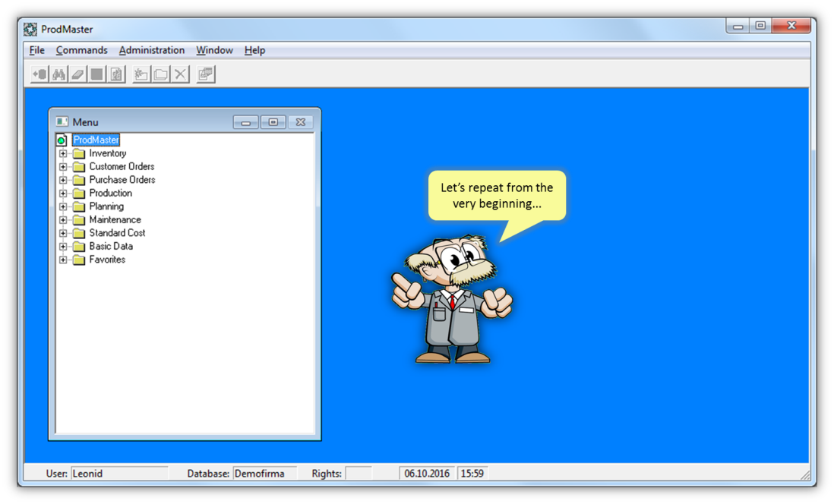Select Standard Cost in the menu tree

coord(117,233)
